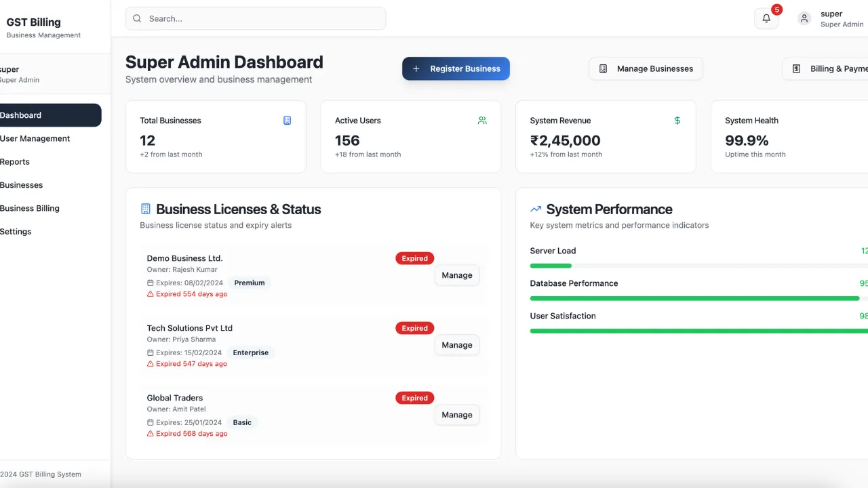The image size is (868, 488).
Task: Manage the Global Traders license
Action: 456,415
